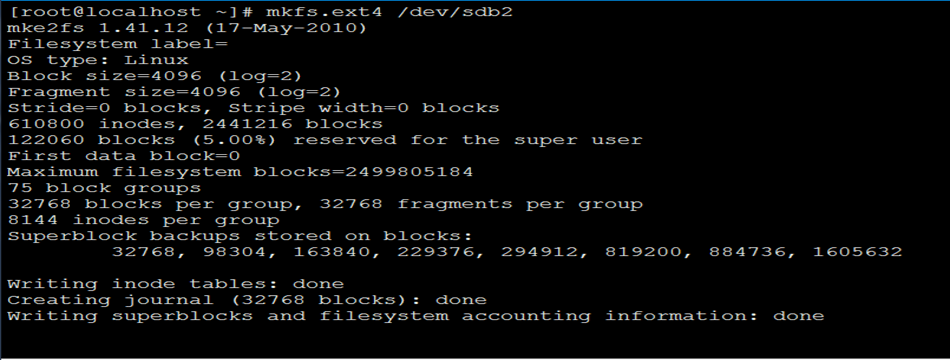950x360 pixels.
Task: Click the Writing inode tables: done line
Action: [x=176, y=283]
